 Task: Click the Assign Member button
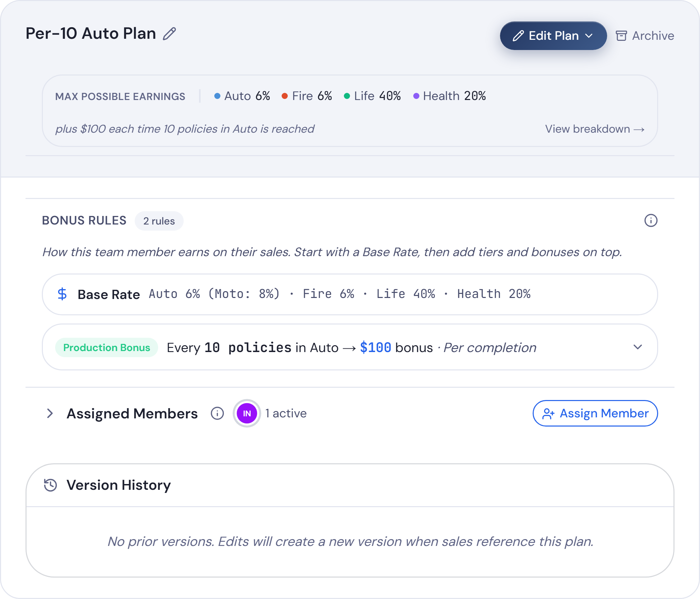pyautogui.click(x=595, y=413)
